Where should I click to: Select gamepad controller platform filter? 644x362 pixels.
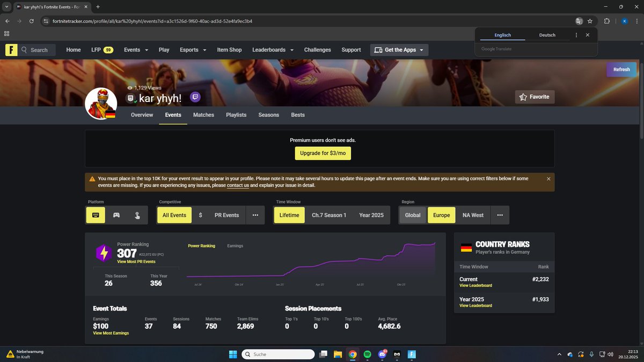(116, 215)
